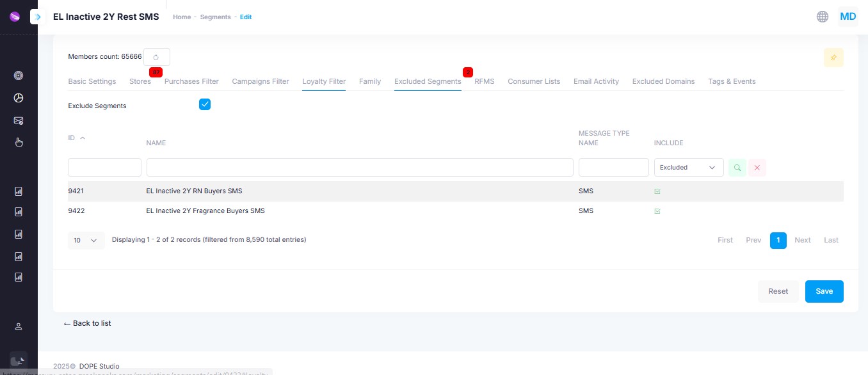The width and height of the screenshot is (868, 375).
Task: Clear filters with the red X icon
Action: coord(757,168)
